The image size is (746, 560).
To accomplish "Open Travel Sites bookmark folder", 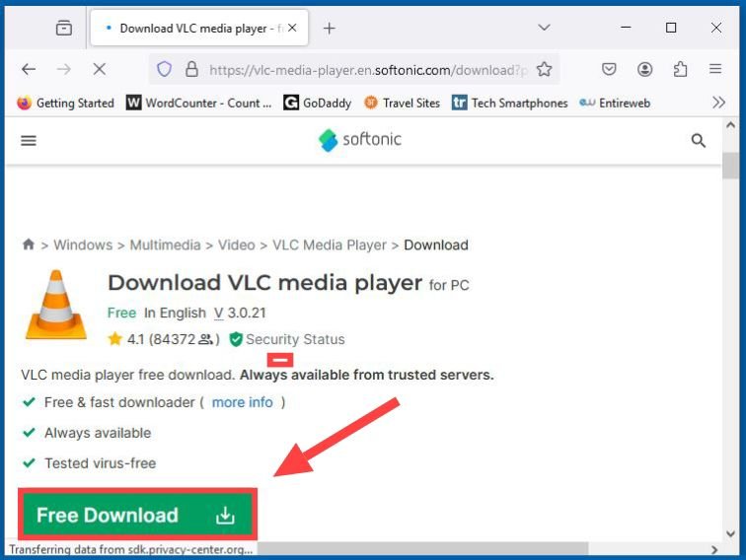I will 402,103.
